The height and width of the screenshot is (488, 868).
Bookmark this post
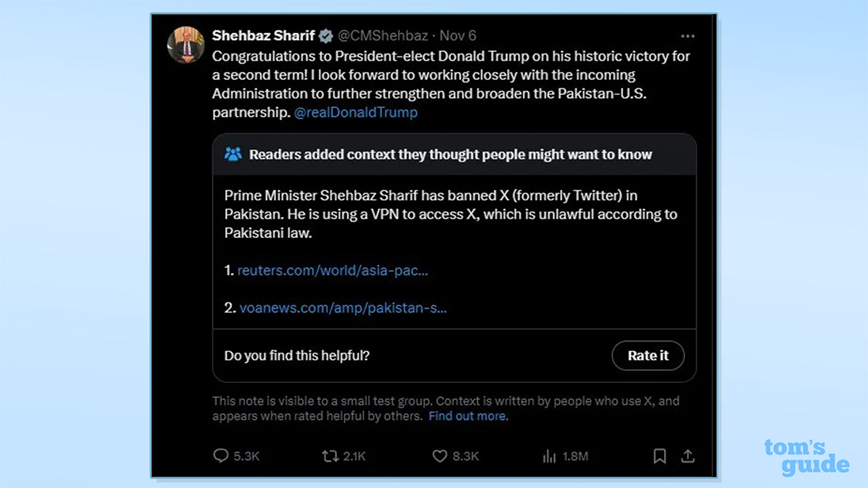tap(659, 456)
